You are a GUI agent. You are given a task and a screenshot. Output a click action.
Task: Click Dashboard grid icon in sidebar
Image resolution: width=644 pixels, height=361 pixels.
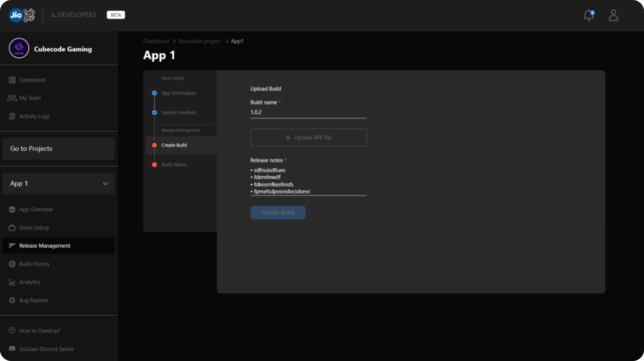[12, 80]
